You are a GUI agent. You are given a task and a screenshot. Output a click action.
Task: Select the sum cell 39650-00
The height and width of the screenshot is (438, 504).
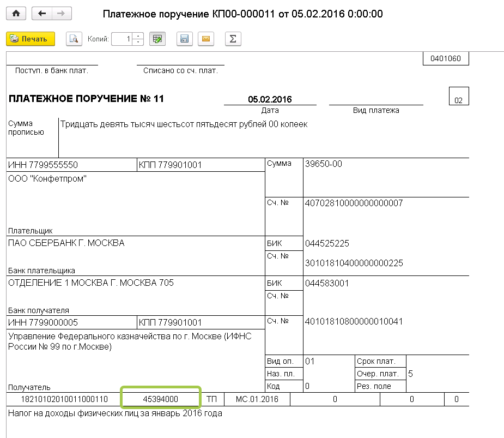point(324,164)
